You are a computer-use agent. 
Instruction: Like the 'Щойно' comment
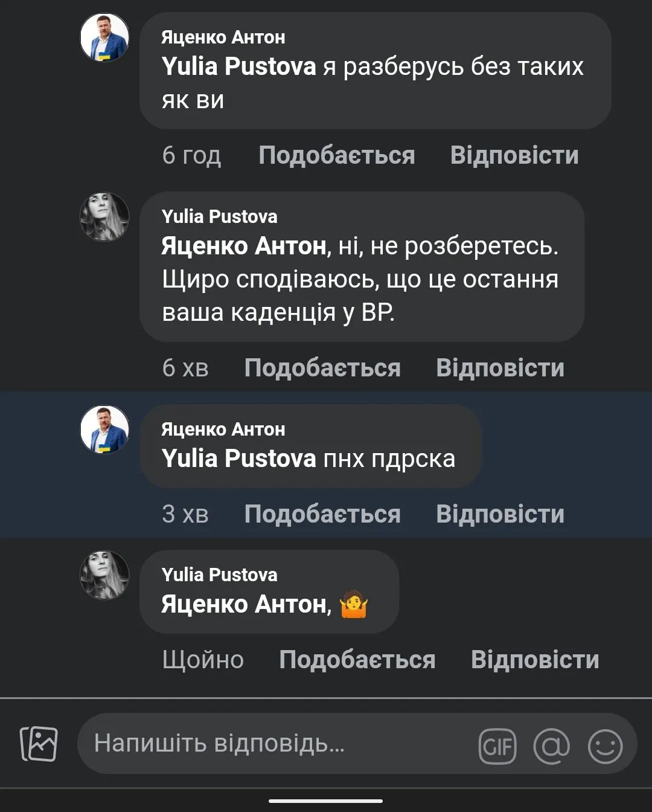(357, 660)
